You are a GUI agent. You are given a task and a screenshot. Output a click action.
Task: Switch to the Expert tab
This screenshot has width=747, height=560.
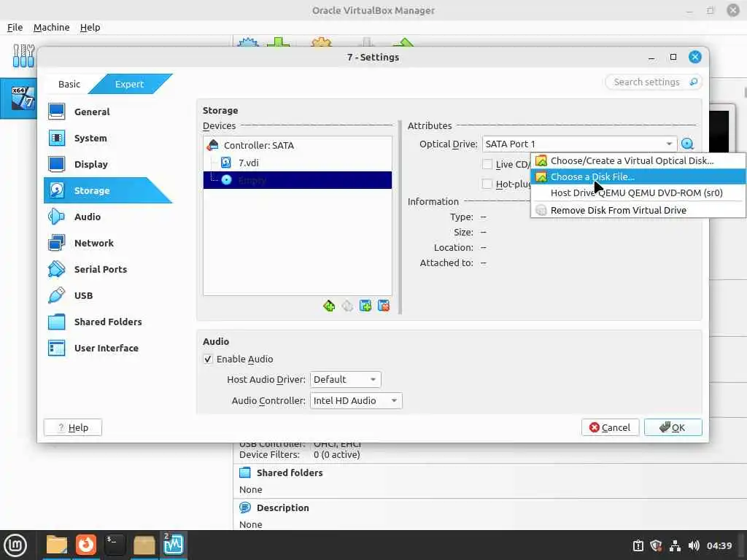click(x=129, y=85)
